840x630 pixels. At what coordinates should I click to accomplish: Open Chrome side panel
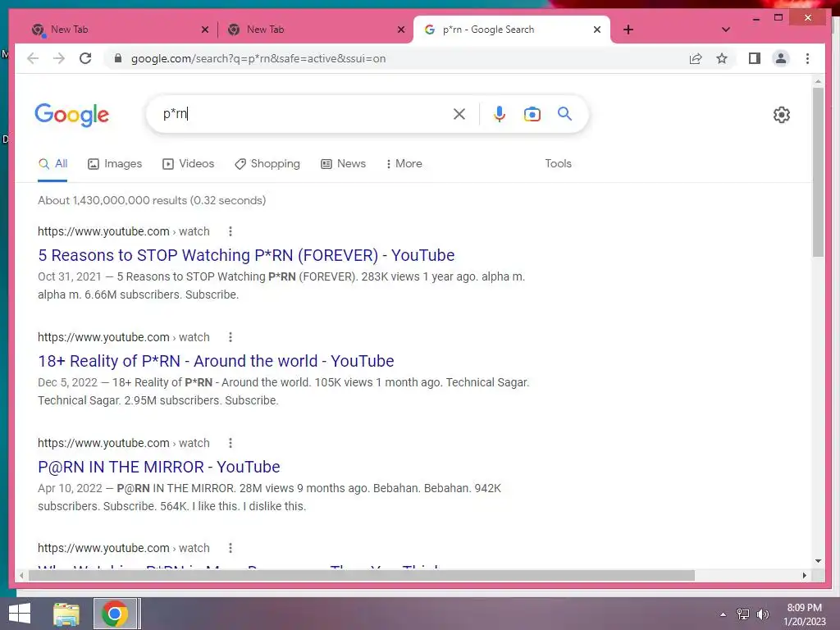tap(755, 58)
